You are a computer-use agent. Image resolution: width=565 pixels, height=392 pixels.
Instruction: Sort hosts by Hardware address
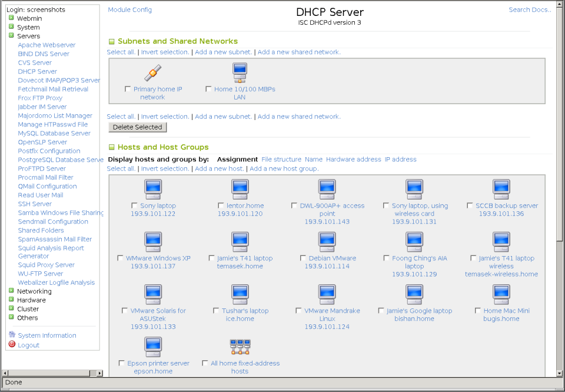pyautogui.click(x=354, y=159)
